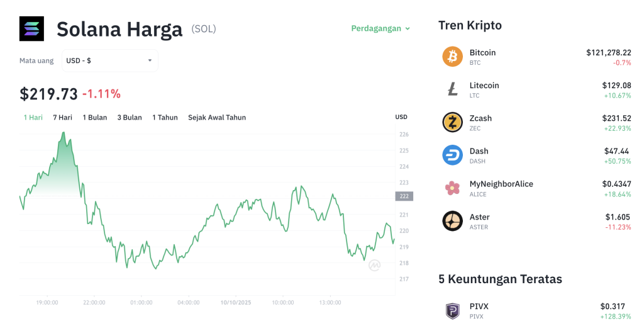Click the currency dropdown arrow
The height and width of the screenshot is (326, 644).
point(150,60)
